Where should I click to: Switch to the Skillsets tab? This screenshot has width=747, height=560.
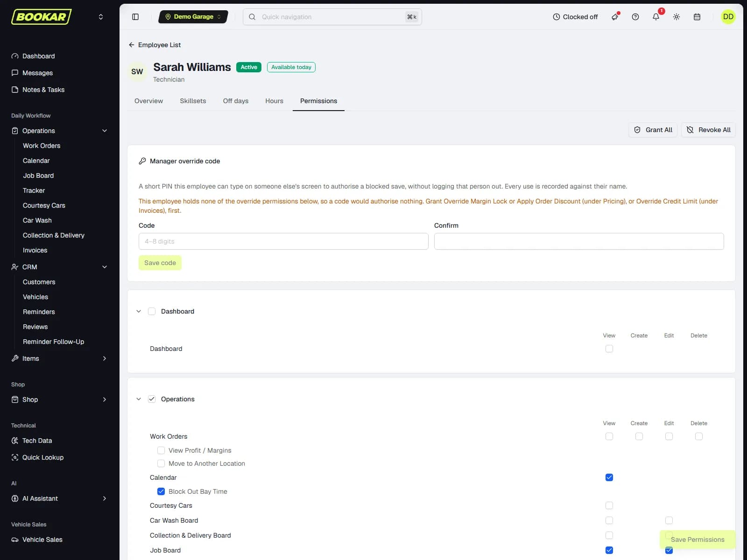click(193, 101)
